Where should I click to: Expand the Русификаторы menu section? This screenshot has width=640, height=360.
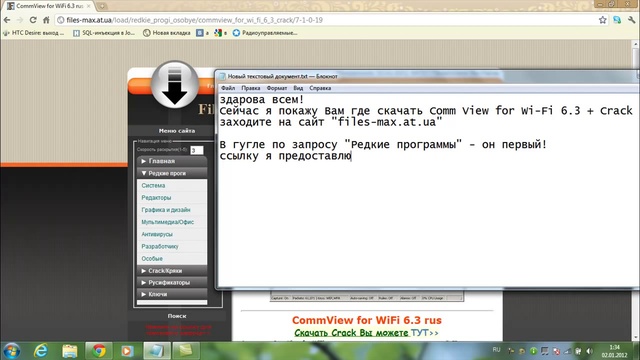172,282
